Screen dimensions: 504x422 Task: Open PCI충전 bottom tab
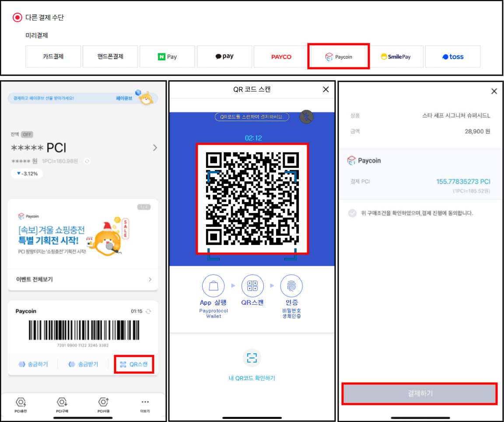coord(21,405)
